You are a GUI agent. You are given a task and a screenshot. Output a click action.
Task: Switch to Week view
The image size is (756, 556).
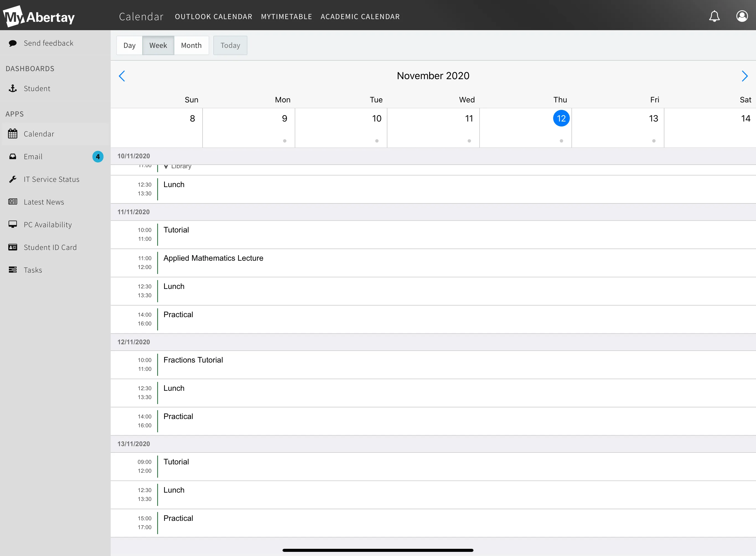158,45
